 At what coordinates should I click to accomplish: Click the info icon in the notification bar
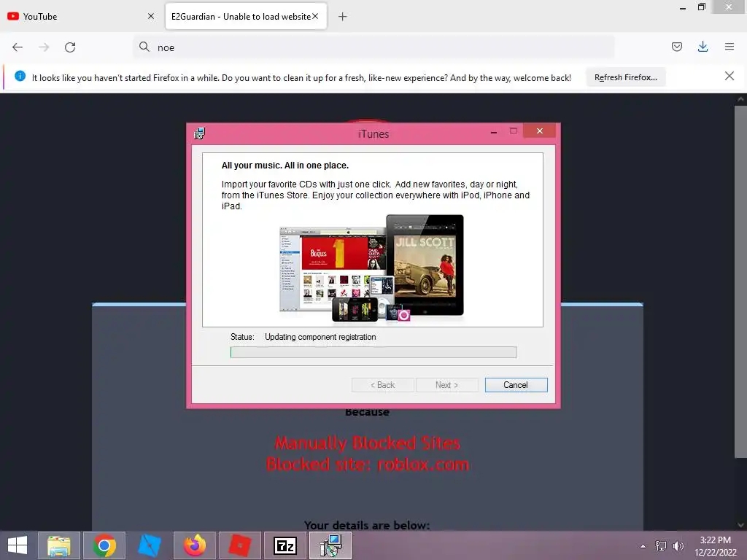pyautogui.click(x=20, y=76)
